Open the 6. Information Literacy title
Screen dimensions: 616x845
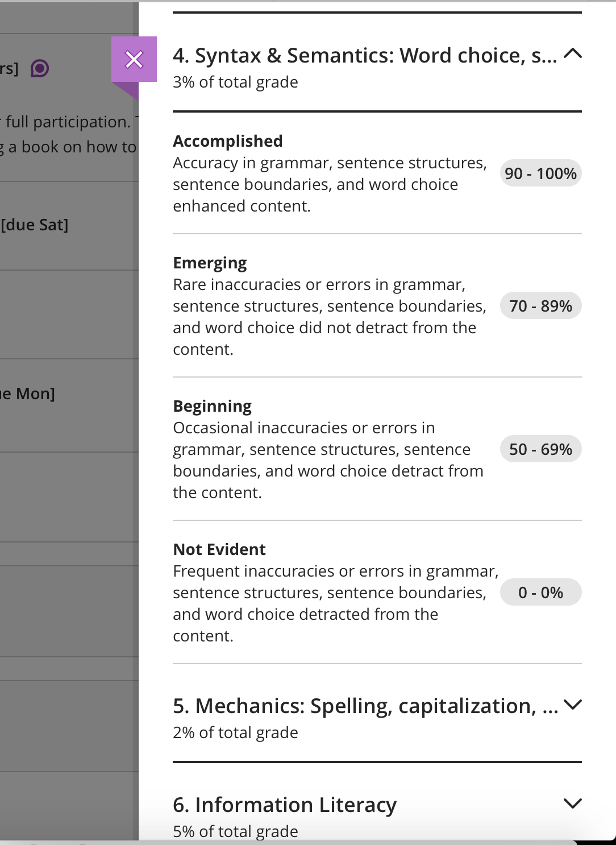click(x=285, y=805)
